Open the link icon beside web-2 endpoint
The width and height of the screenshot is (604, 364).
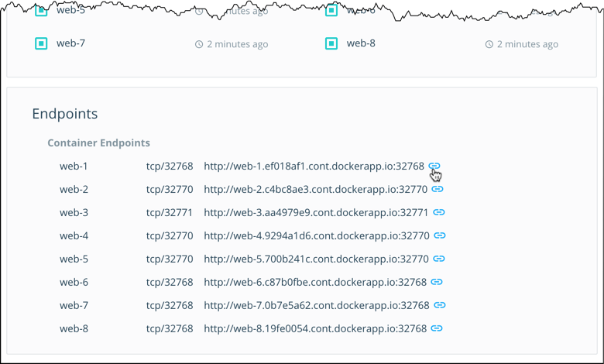(x=437, y=189)
